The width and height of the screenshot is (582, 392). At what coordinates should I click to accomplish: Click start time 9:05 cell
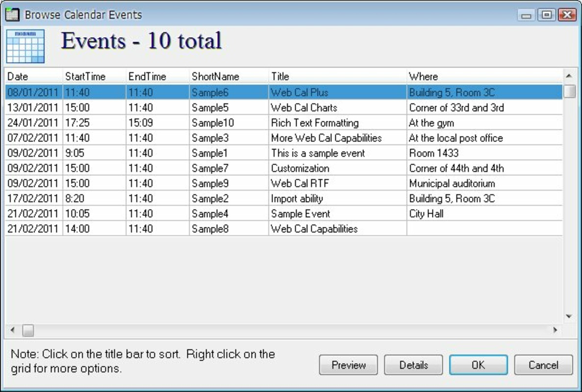[94, 153]
